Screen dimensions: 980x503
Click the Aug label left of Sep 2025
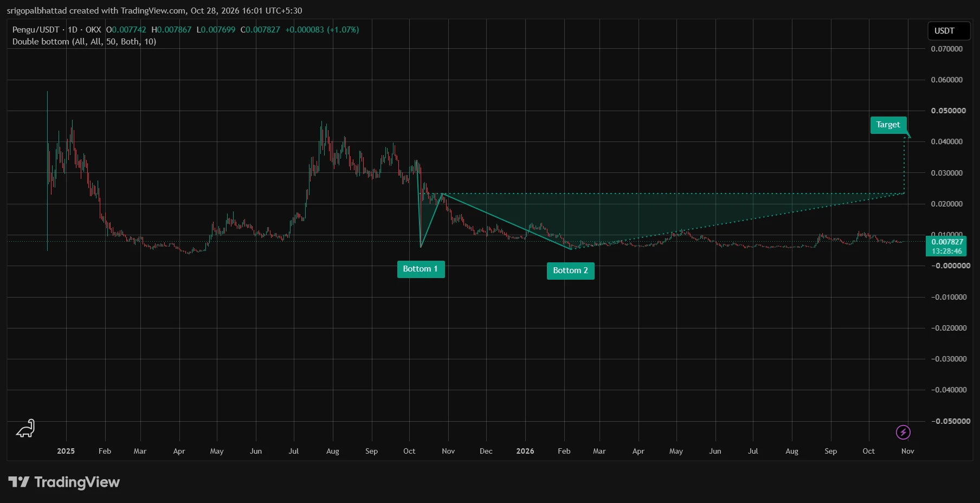[333, 451]
